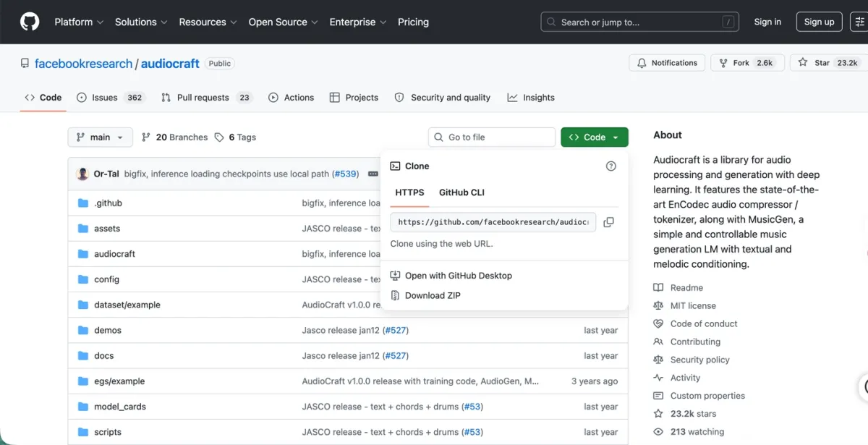
Task: Click the Open with GitHub Desktop icon
Action: pos(395,276)
